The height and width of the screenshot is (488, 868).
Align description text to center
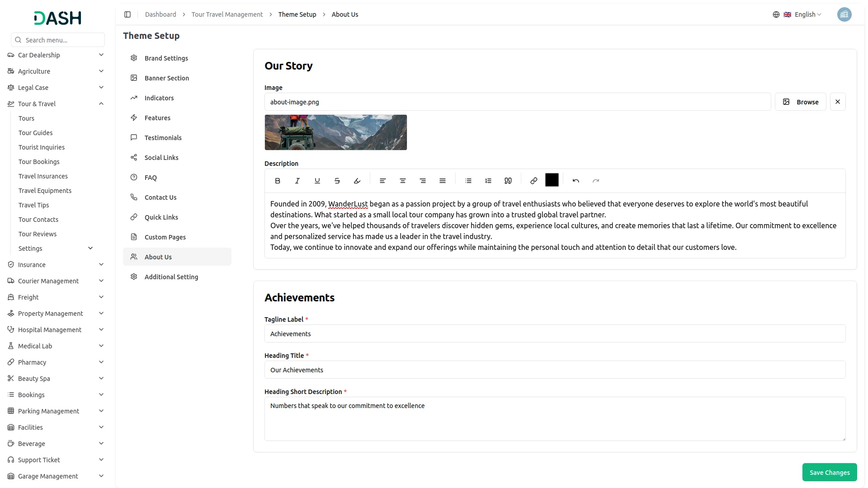point(402,180)
